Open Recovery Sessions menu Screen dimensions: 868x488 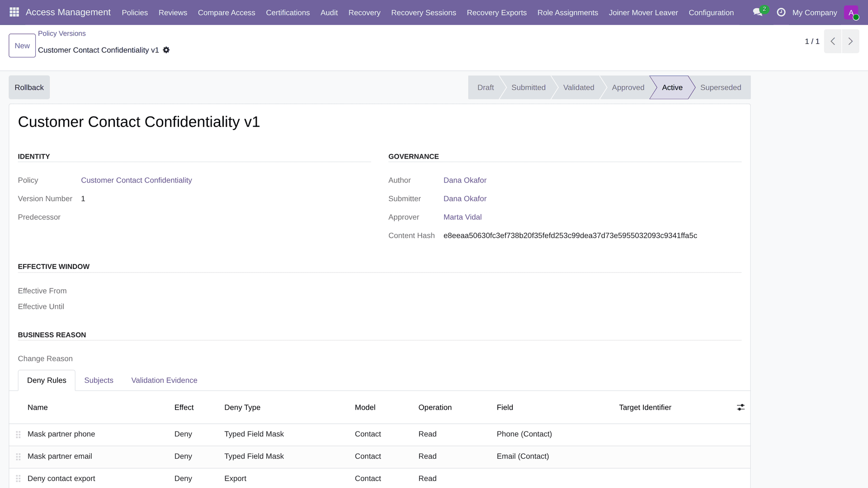424,13
